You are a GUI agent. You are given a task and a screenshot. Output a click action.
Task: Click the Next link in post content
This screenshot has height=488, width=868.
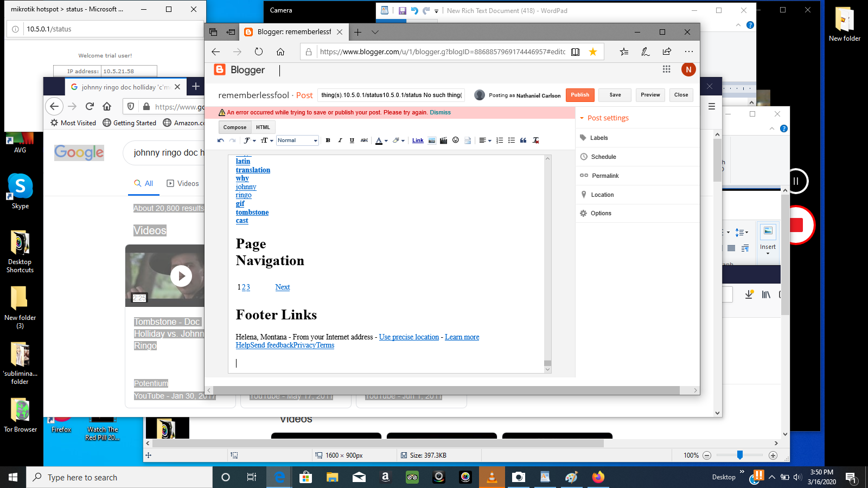click(x=283, y=287)
